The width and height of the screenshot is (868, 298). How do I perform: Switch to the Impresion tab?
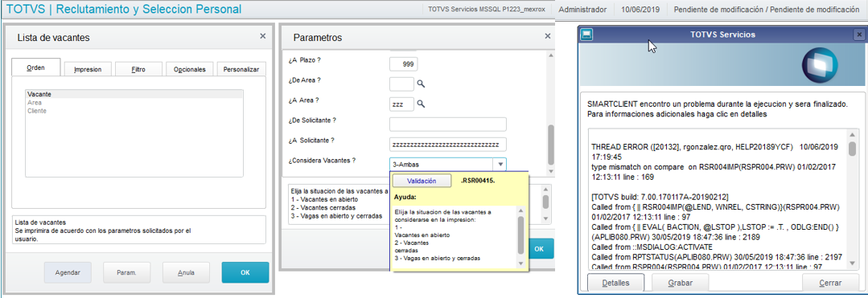point(87,70)
